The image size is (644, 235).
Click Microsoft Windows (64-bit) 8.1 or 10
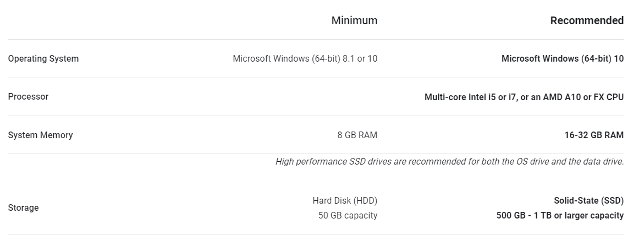(x=305, y=59)
